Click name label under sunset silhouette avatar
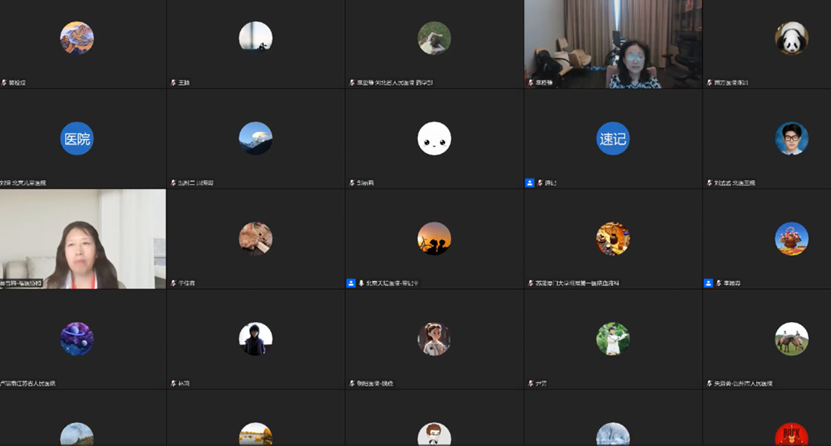Viewport: 831px width, 446px height. [x=392, y=283]
